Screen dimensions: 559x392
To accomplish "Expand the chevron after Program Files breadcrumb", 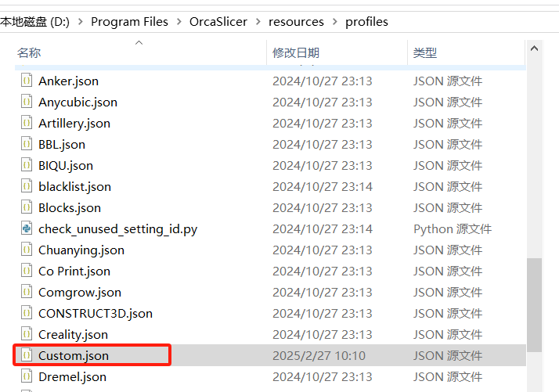I will tap(179, 22).
